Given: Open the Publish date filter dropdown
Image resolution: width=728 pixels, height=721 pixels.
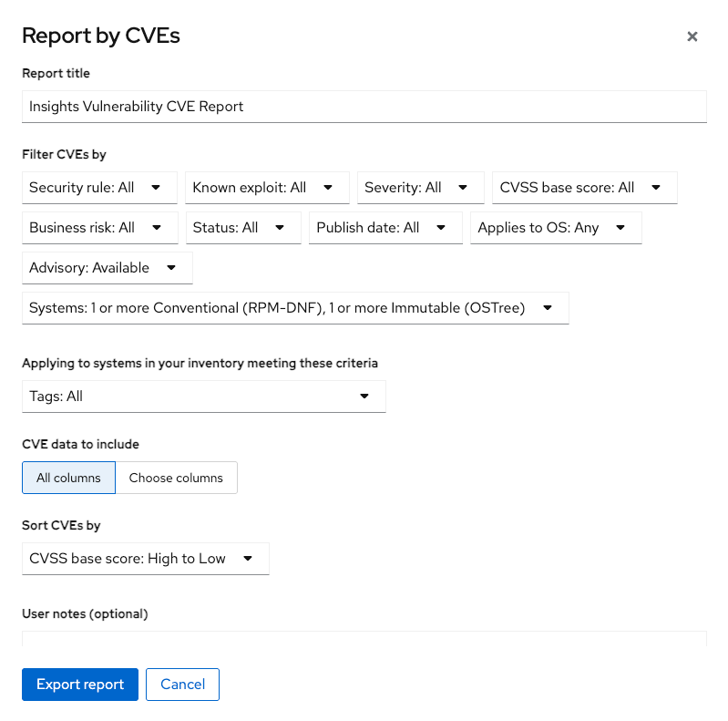Looking at the screenshot, I should (x=385, y=228).
